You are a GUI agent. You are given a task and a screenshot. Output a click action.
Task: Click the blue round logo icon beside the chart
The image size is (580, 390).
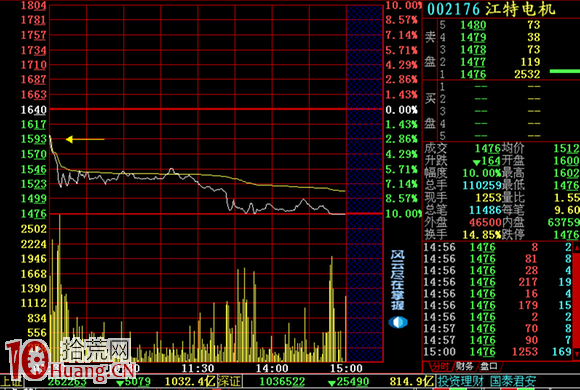398,322
